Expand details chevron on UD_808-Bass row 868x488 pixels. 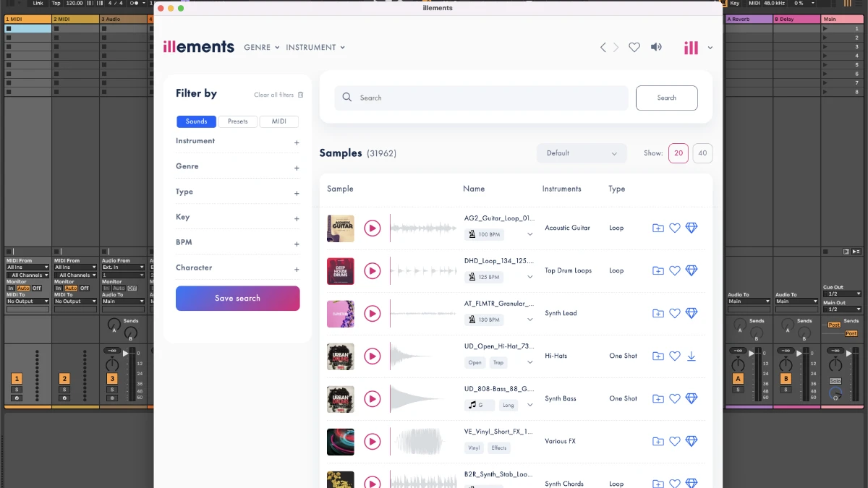pyautogui.click(x=530, y=405)
